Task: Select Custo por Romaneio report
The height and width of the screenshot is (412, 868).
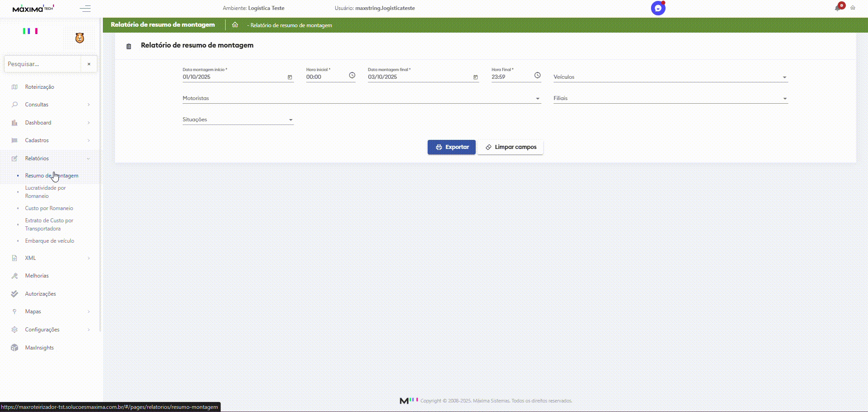Action: [x=49, y=208]
